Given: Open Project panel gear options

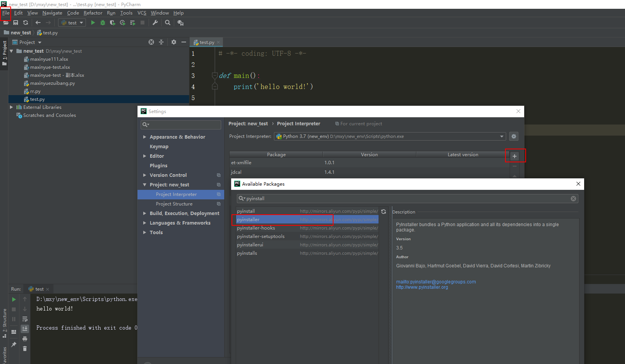Looking at the screenshot, I should pyautogui.click(x=174, y=42).
